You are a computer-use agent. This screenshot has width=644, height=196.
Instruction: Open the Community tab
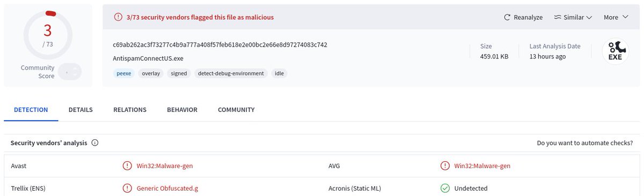pos(236,110)
